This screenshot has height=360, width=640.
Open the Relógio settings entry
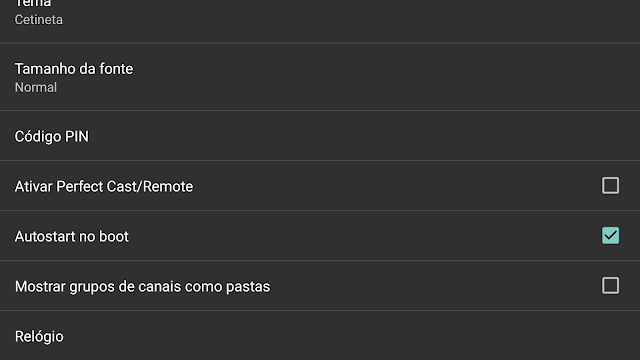[x=320, y=336]
